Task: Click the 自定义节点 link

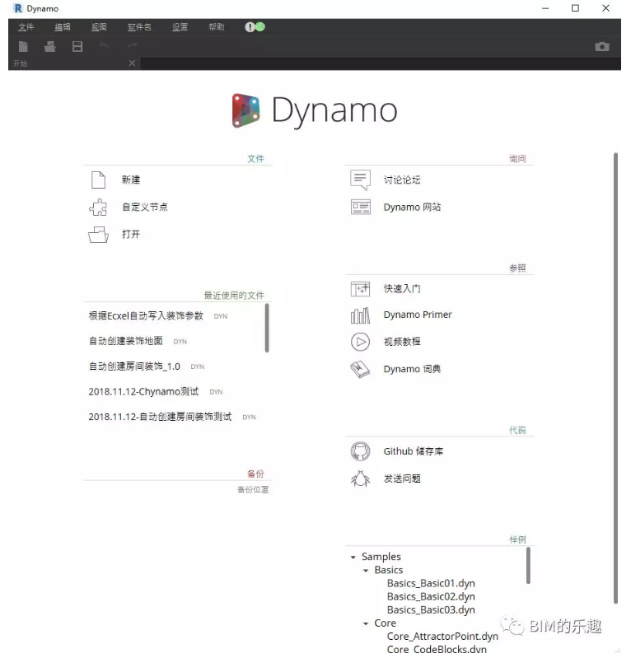Action: tap(145, 207)
